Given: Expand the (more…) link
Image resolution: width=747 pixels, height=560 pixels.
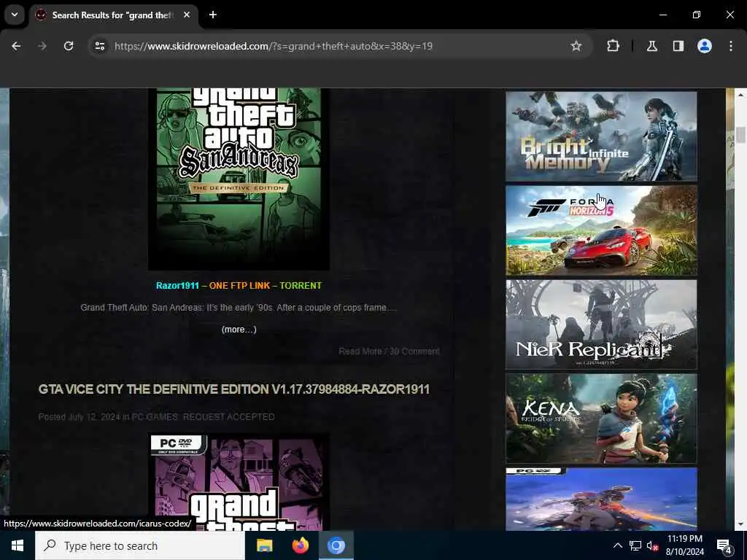Looking at the screenshot, I should coord(239,330).
